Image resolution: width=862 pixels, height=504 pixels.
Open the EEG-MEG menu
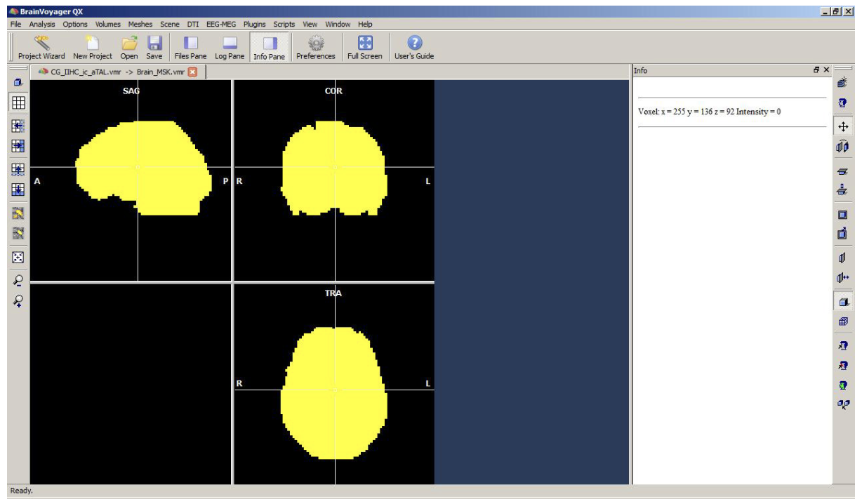tap(222, 24)
